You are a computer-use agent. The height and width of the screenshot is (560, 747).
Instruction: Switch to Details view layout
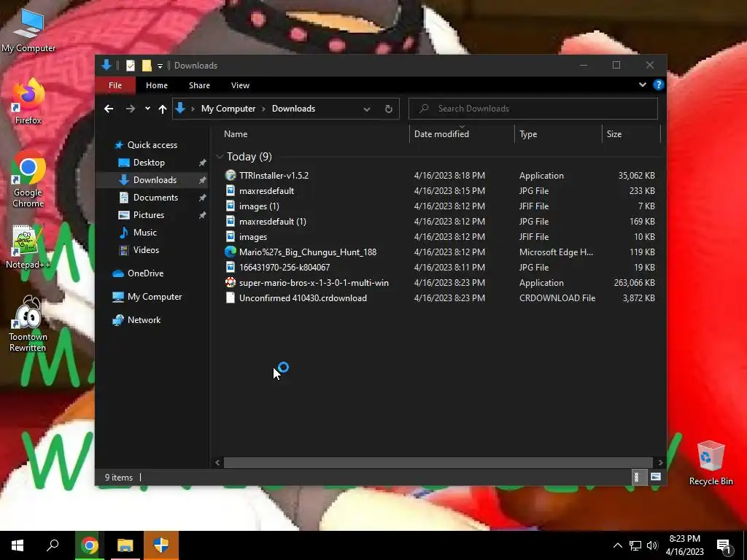pyautogui.click(x=638, y=477)
